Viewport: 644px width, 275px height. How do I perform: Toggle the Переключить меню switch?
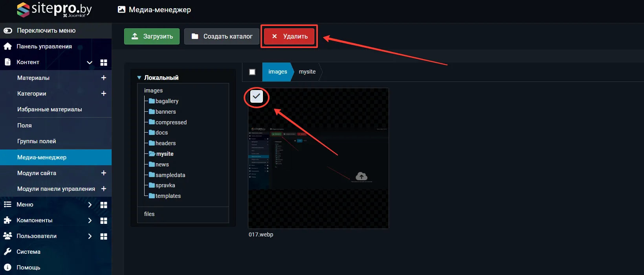pos(8,31)
